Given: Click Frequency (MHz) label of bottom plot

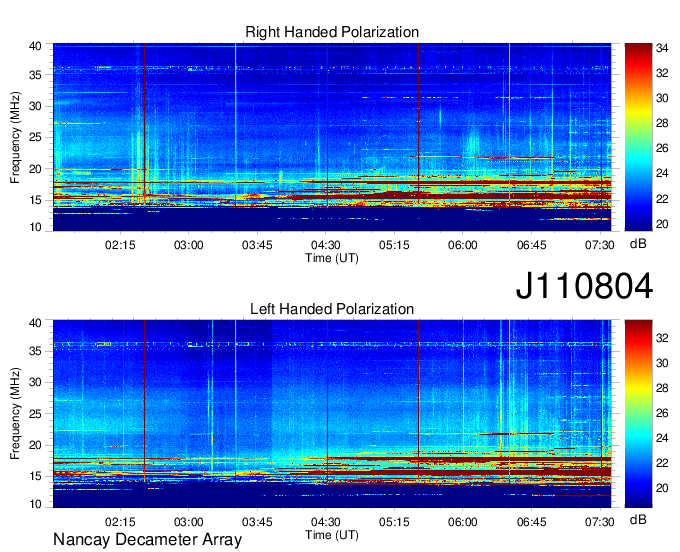Looking at the screenshot, I should [15, 414].
